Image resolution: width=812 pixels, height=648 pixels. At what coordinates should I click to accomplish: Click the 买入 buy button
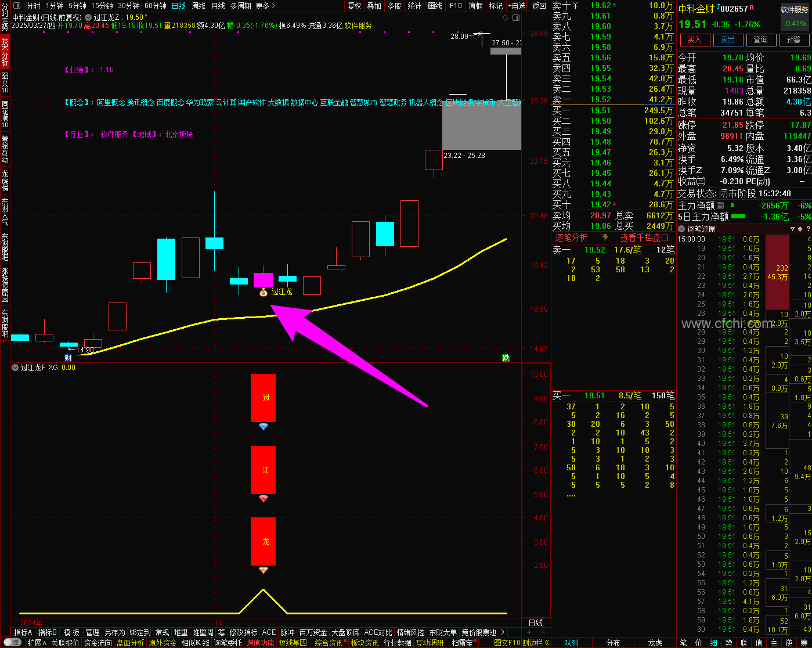pos(695,40)
